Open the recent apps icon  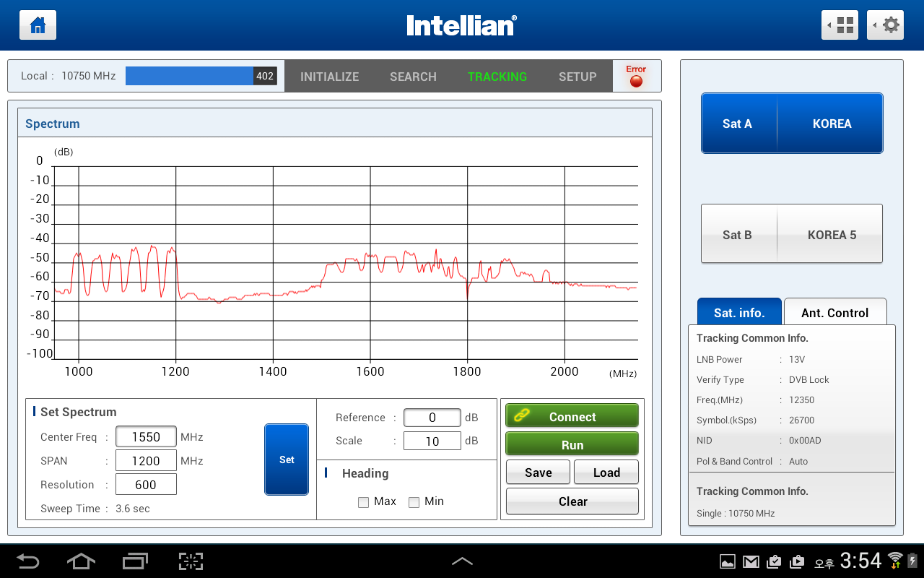135,561
